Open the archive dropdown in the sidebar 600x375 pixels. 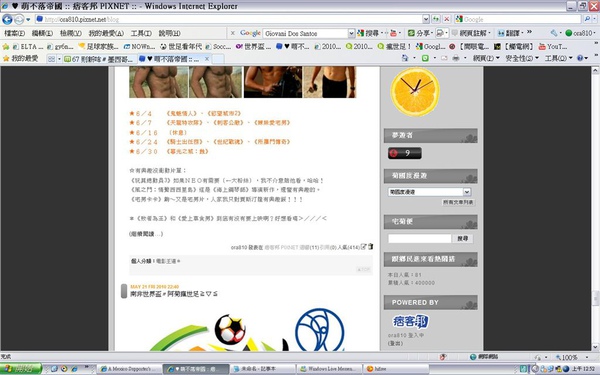point(429,192)
